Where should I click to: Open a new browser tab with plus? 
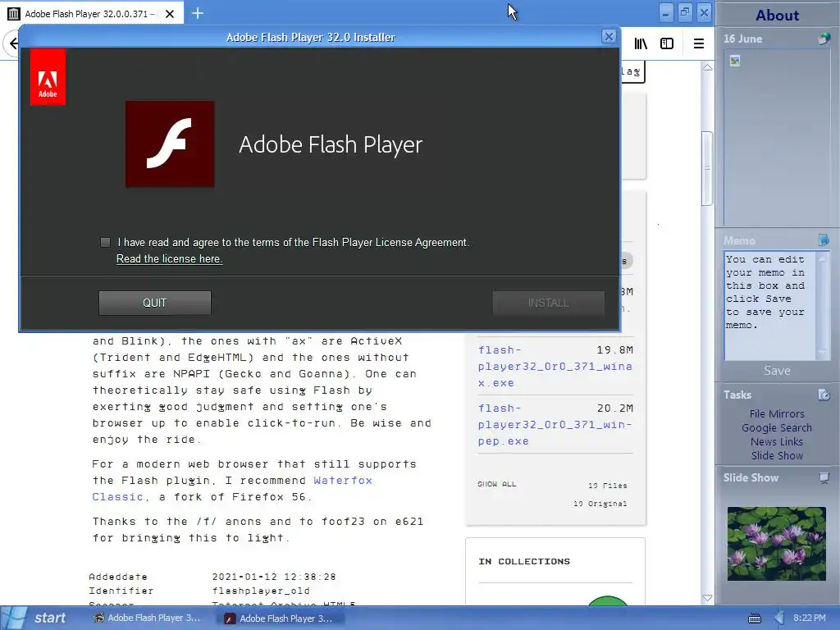coord(198,13)
